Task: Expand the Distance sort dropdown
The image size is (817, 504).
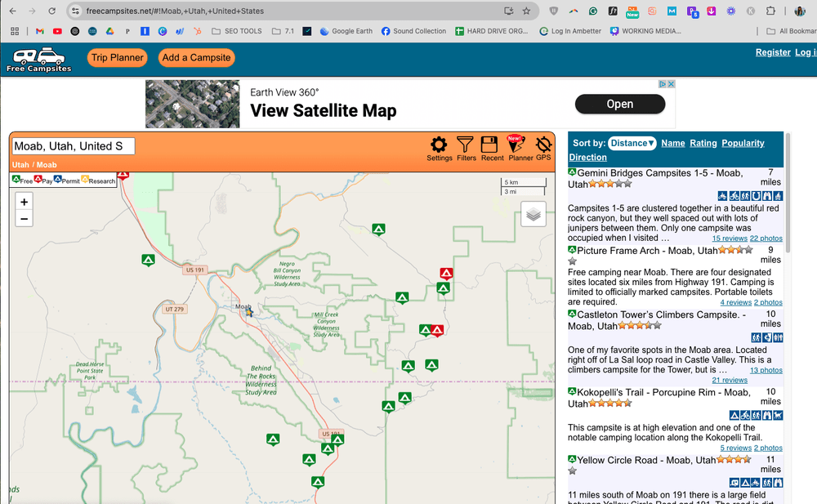Action: [632, 143]
